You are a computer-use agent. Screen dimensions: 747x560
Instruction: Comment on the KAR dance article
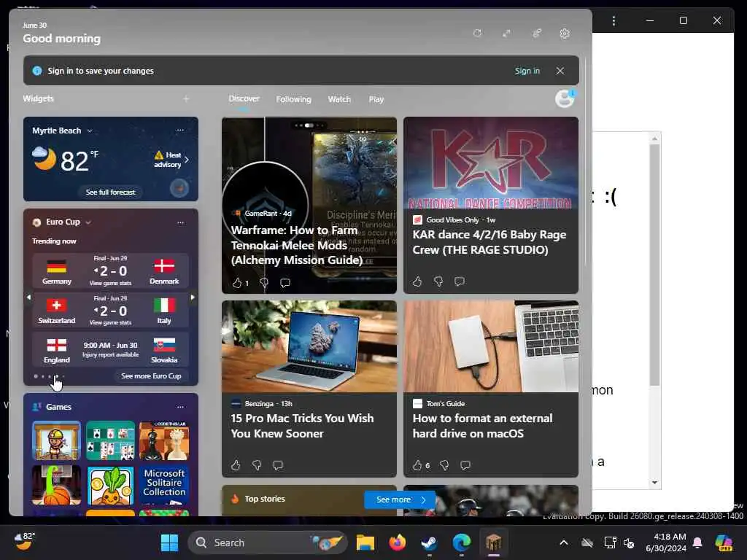460,281
